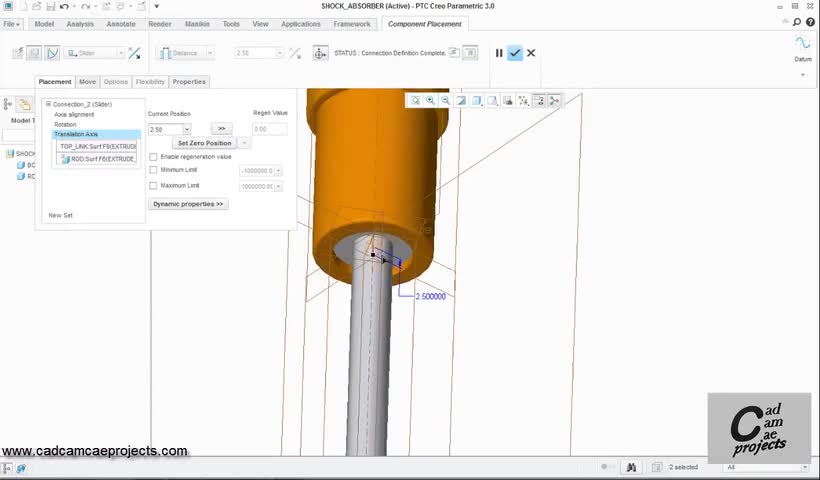This screenshot has height=480, width=820.
Task: Click the >> button beside Current Position
Action: [222, 129]
